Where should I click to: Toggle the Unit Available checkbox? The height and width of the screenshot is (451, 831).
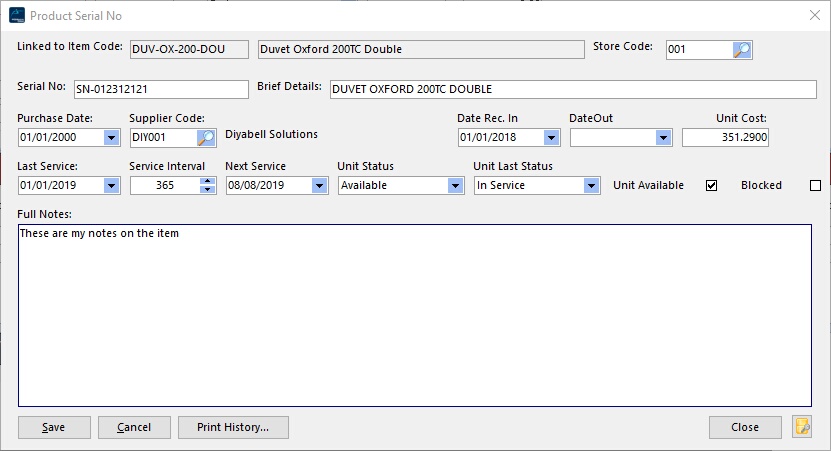click(712, 185)
